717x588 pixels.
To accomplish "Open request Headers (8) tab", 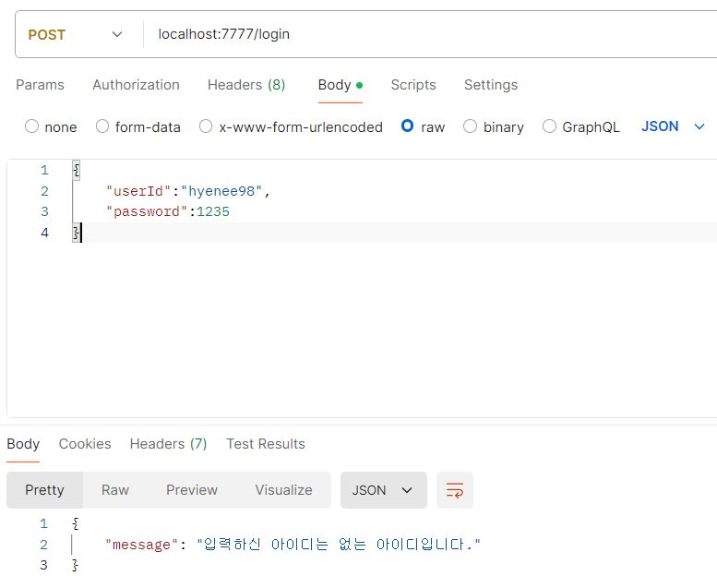I will coord(246,85).
